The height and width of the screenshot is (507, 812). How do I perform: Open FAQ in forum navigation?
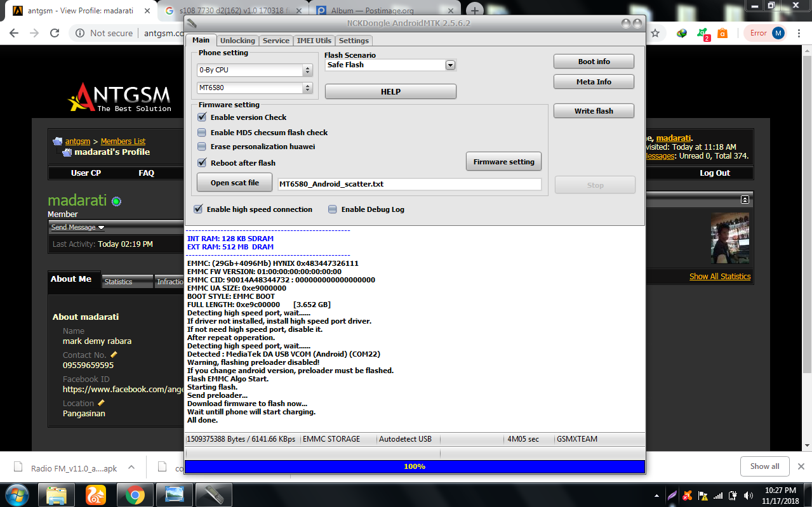(147, 173)
